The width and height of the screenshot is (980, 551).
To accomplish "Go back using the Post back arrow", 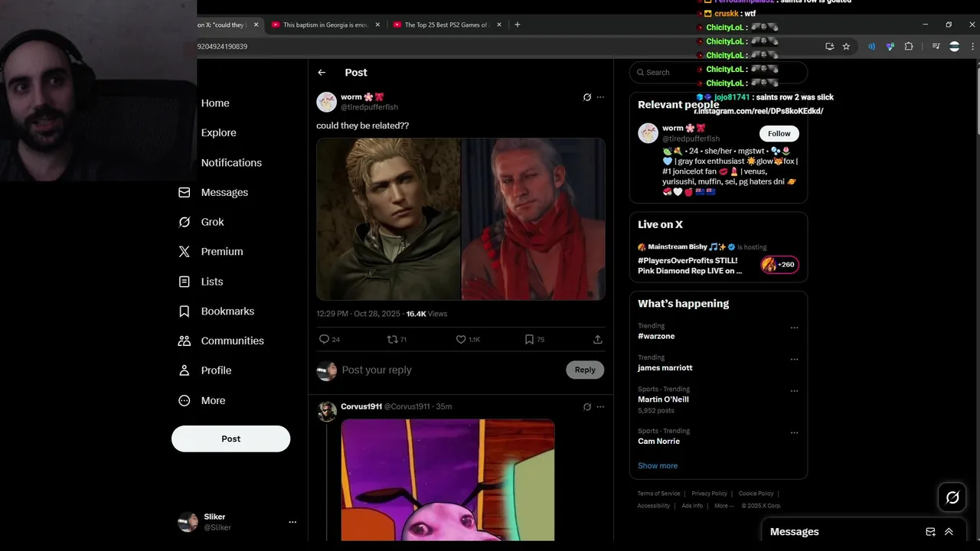I will click(x=322, y=73).
